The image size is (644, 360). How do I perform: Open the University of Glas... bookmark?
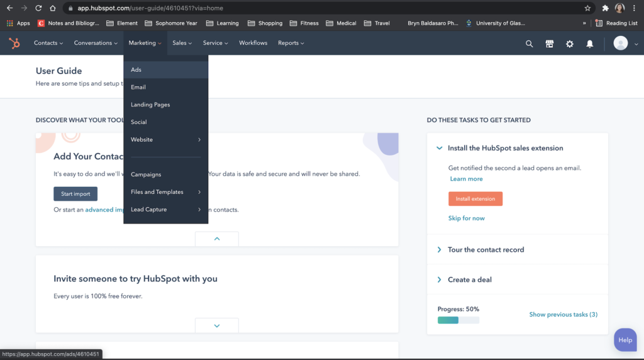pyautogui.click(x=496, y=23)
